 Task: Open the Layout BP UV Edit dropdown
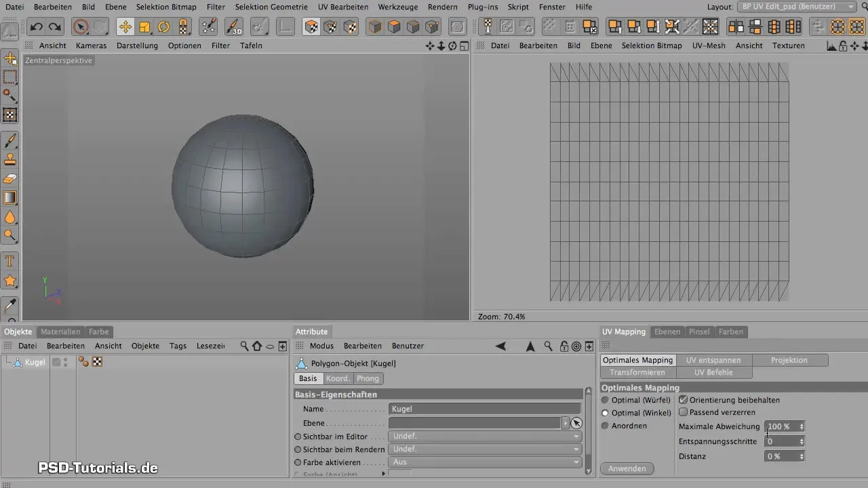tap(797, 7)
